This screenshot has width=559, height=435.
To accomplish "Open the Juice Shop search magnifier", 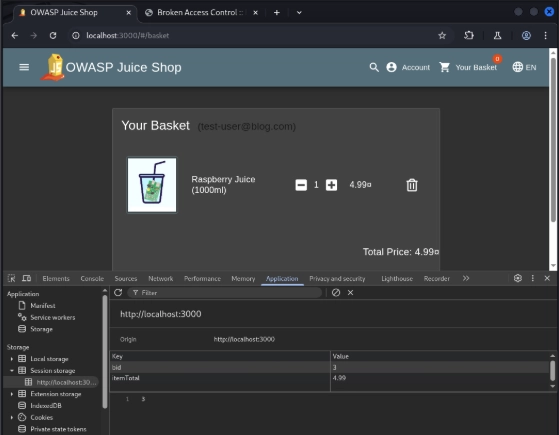I will pyautogui.click(x=374, y=67).
